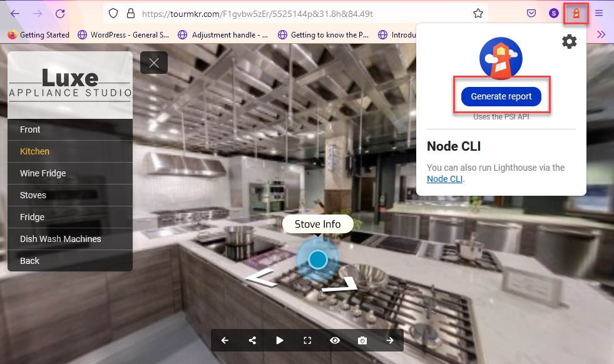Open Getting Started bookmark
This screenshot has width=614, height=364.
pos(38,35)
